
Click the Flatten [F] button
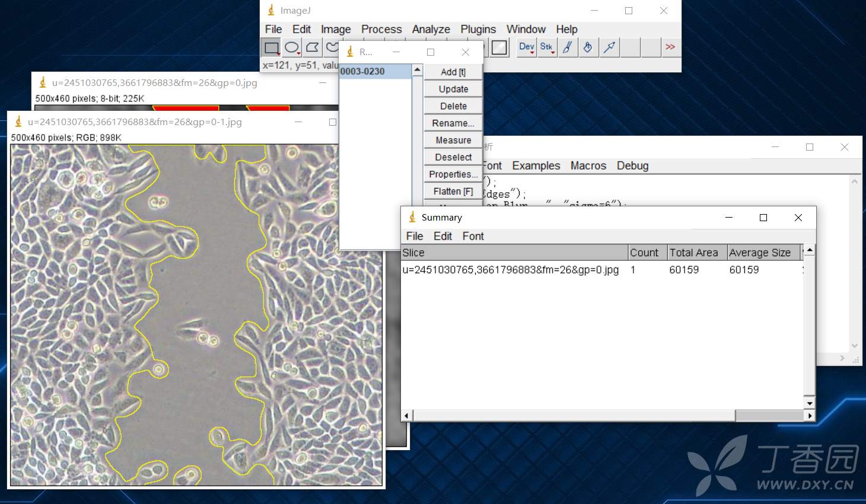click(x=453, y=192)
